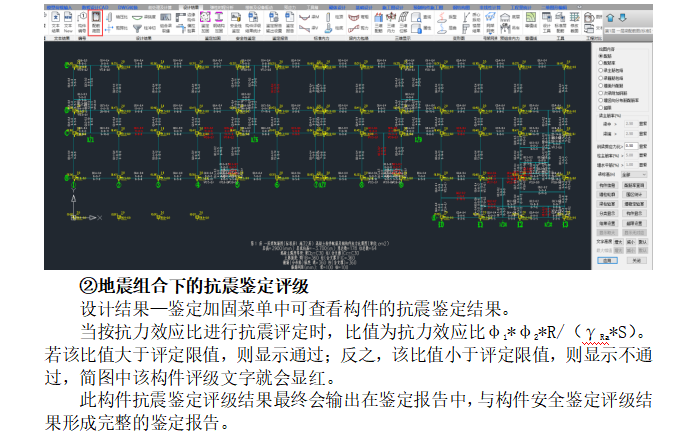This screenshot has width=690, height=446.
Task: Select the sixth radio option under 绘图内容
Action: click(x=613, y=93)
